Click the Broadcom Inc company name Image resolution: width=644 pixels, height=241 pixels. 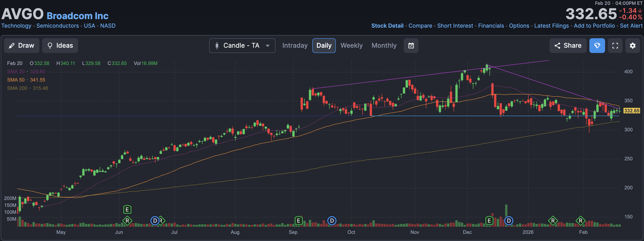[x=77, y=16]
